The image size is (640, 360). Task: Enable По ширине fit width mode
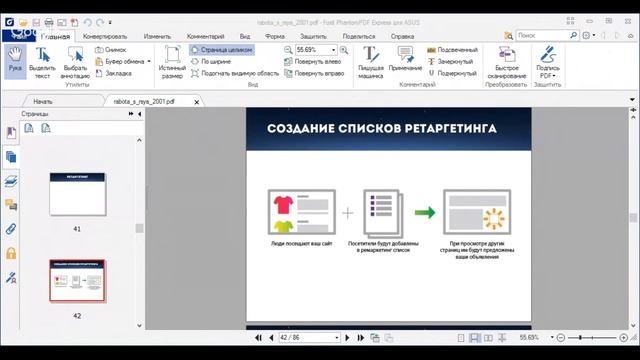pyautogui.click(x=211, y=62)
